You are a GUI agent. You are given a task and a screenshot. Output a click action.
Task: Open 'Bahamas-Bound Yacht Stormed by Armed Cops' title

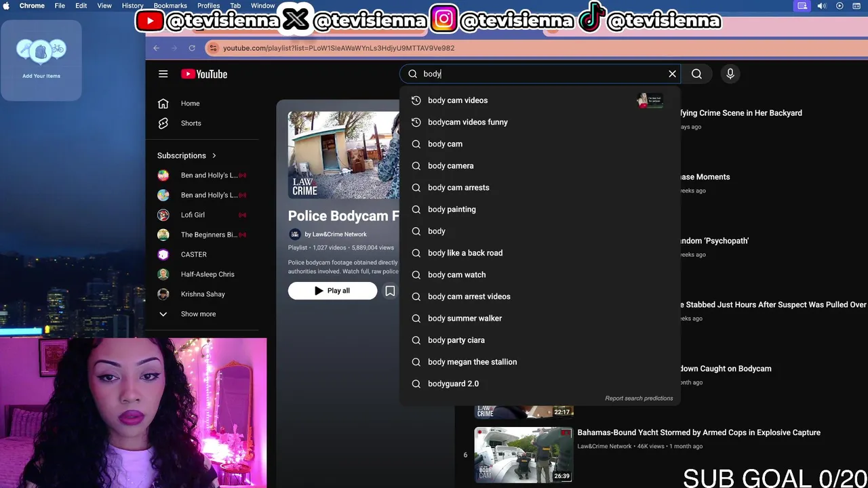[698, 432]
